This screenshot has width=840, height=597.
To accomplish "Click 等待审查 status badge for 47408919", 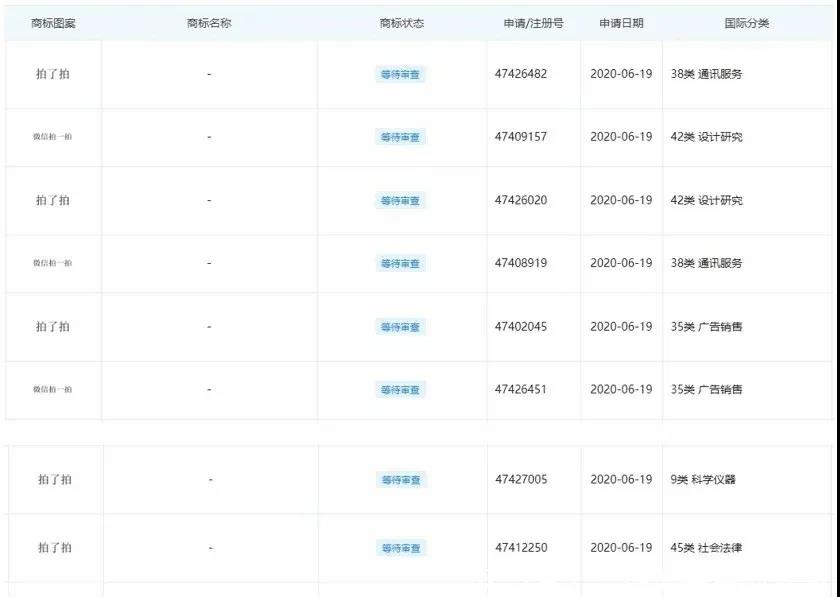I will (x=400, y=263).
